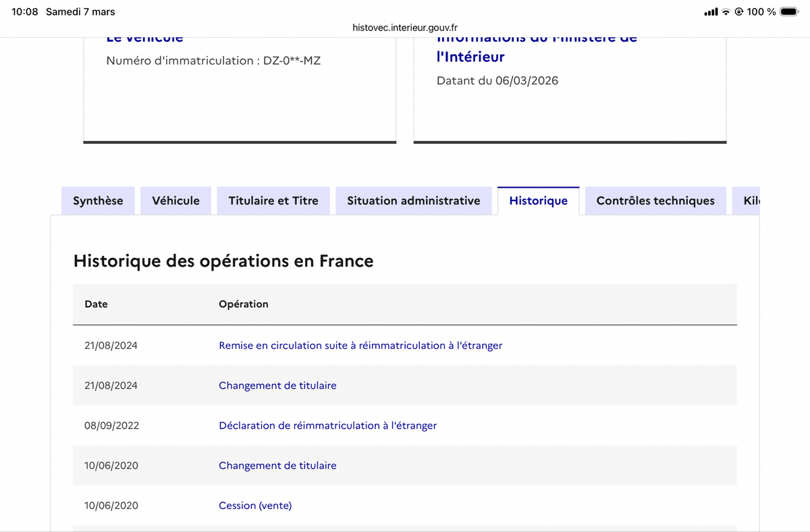This screenshot has height=532, width=810.
Task: Open the Synthèse tab
Action: click(x=98, y=201)
